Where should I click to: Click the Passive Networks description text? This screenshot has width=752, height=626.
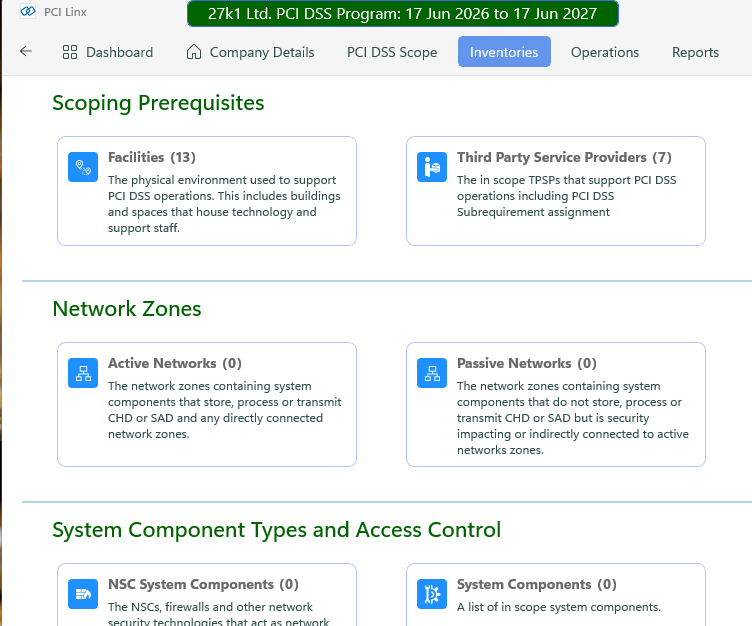pyautogui.click(x=573, y=418)
